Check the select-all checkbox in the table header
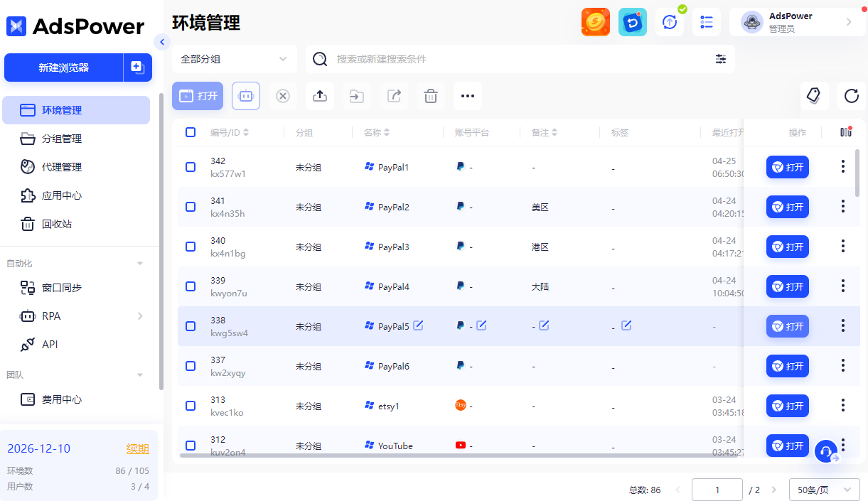Viewport: 868px width, 501px height. pyautogui.click(x=191, y=132)
